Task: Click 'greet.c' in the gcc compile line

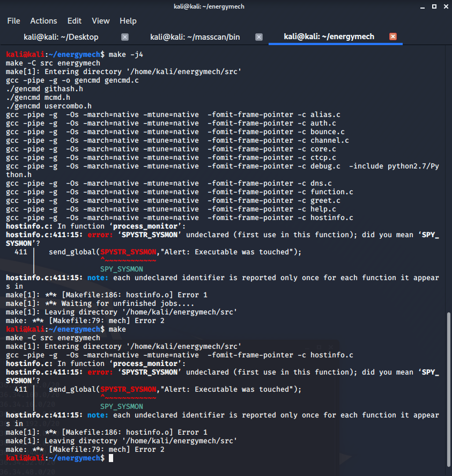Action: 325,200
